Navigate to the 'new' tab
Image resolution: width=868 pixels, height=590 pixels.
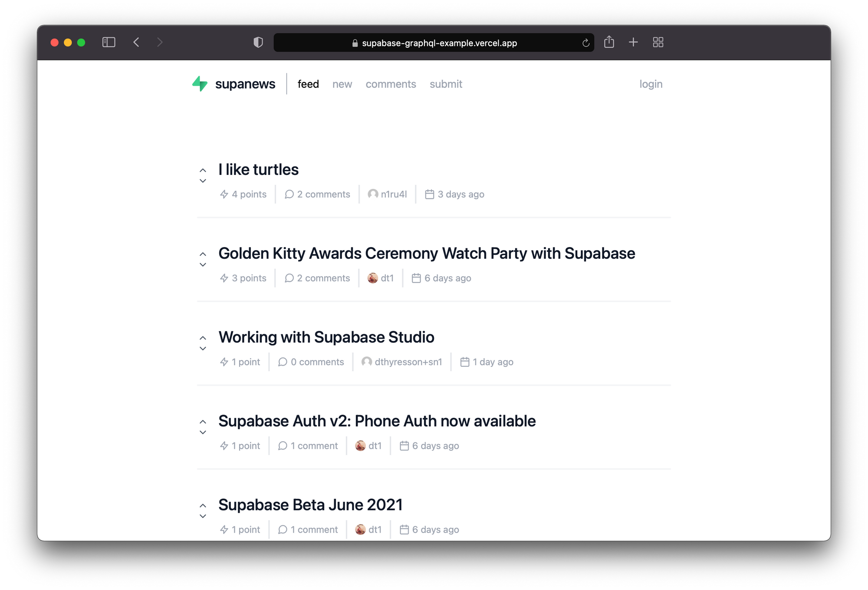342,84
